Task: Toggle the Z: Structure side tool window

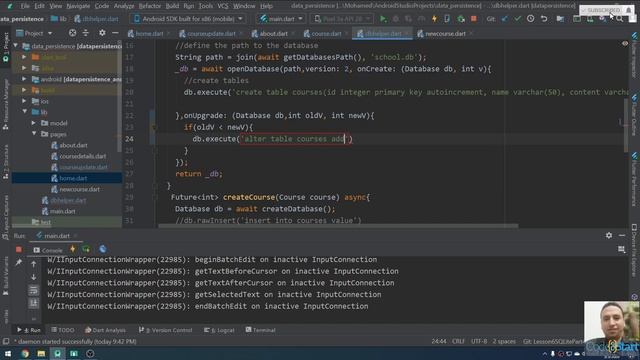Action: [6, 162]
